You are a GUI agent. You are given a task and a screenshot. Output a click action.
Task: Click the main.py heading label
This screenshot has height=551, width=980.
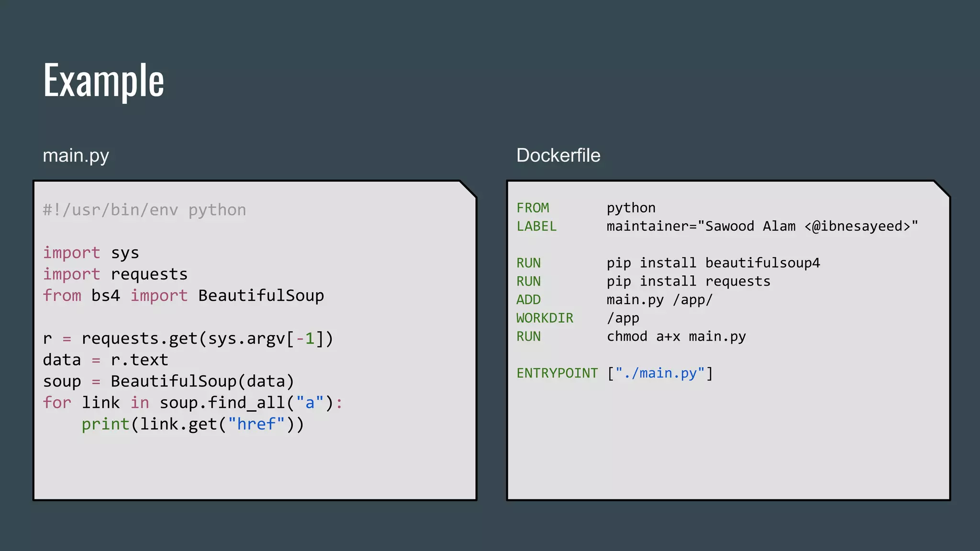click(x=76, y=155)
